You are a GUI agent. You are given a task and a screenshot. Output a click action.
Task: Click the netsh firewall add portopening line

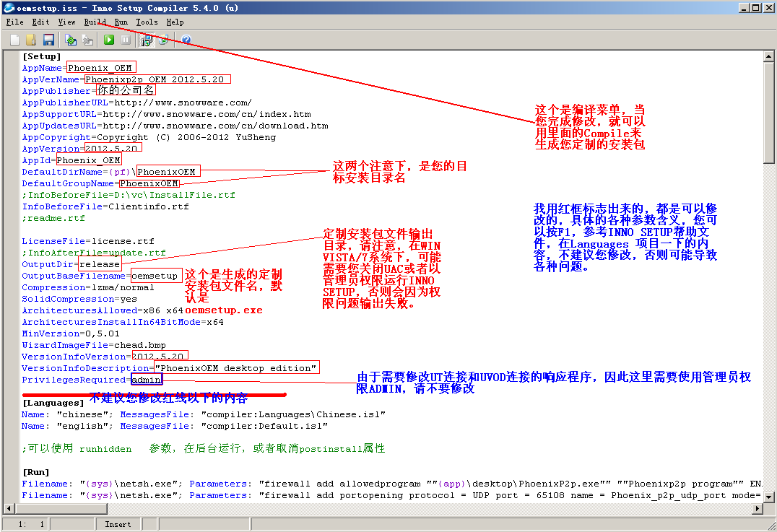coord(391,495)
